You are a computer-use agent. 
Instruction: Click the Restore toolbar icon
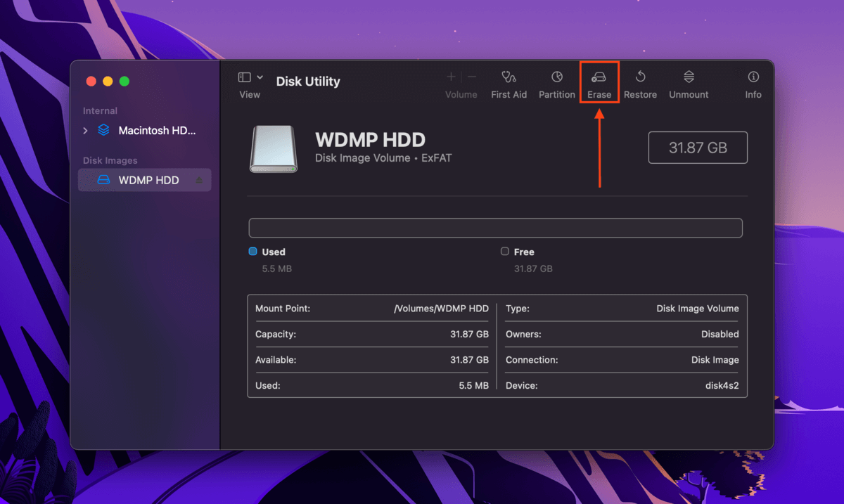(x=640, y=77)
